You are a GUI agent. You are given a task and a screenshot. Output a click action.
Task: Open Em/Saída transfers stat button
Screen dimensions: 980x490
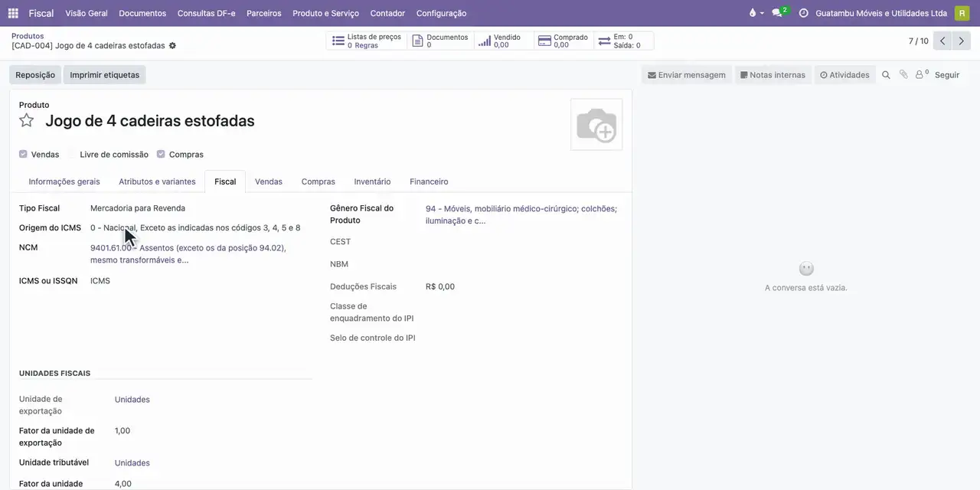623,41
